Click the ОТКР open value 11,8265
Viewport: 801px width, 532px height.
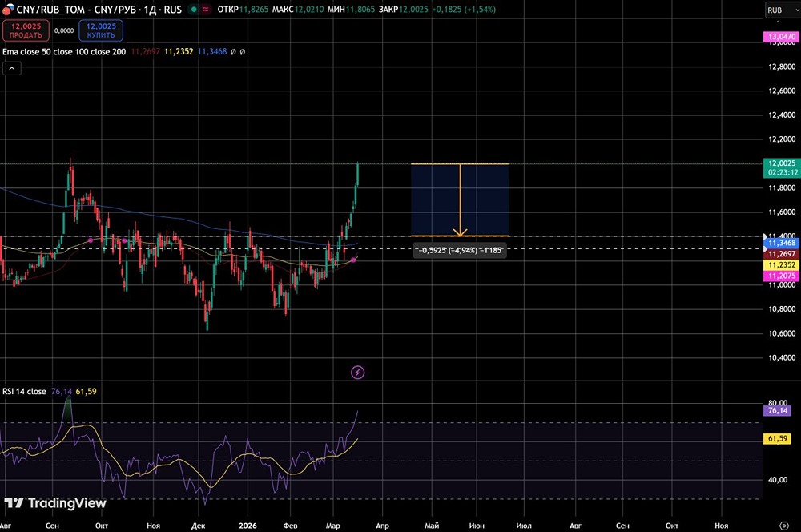tap(253, 9)
